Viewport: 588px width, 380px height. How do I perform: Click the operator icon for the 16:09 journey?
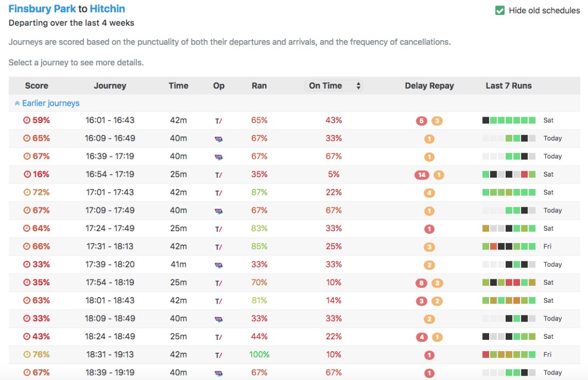(x=219, y=139)
